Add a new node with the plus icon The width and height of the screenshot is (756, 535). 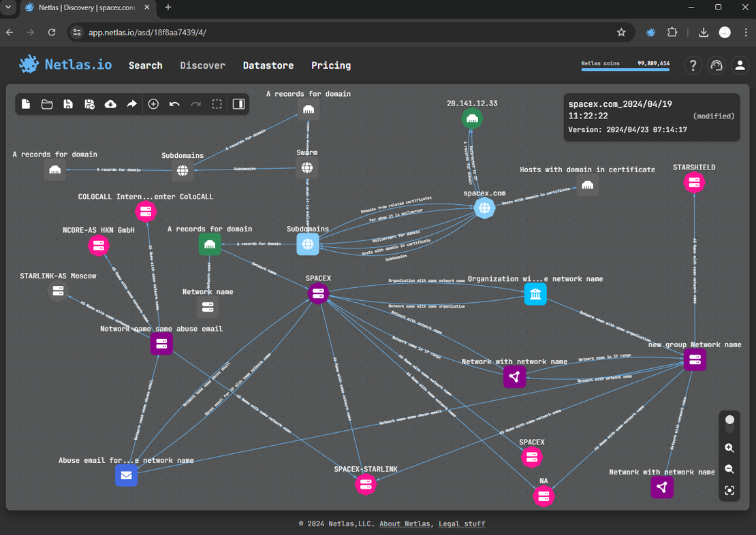coord(153,104)
